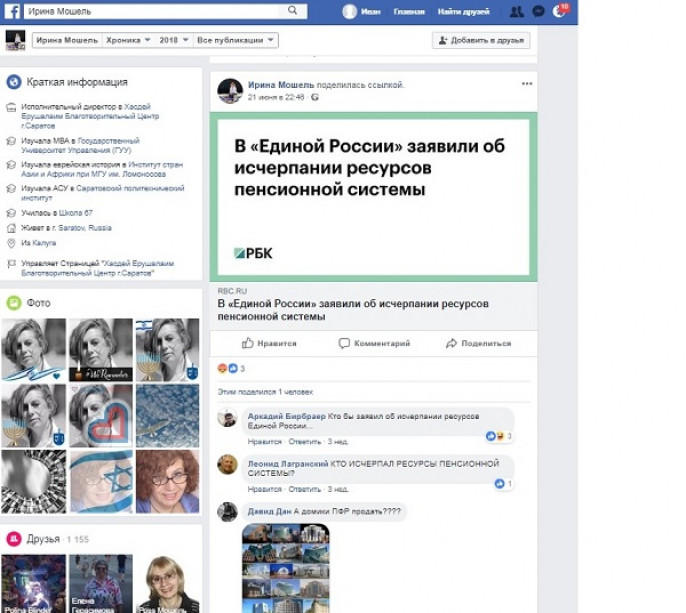Open the Все публикации filter dropdown
This screenshot has height=613, width=686.
[235, 40]
